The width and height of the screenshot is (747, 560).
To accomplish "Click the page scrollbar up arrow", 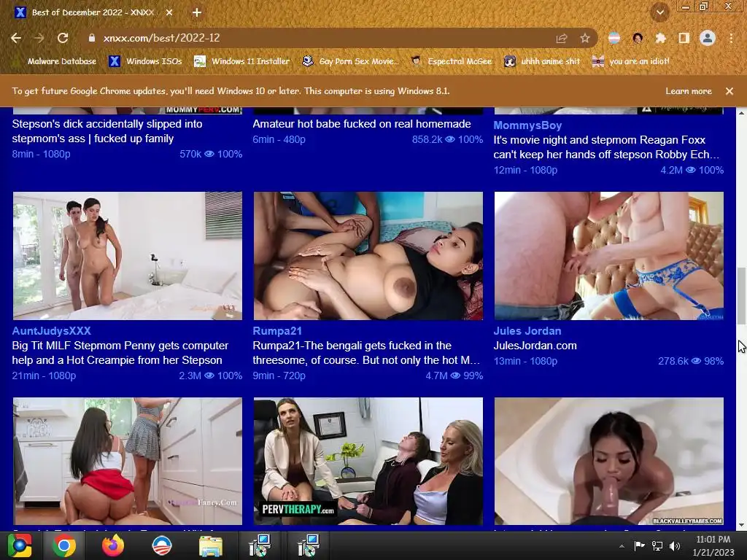I will (741, 113).
